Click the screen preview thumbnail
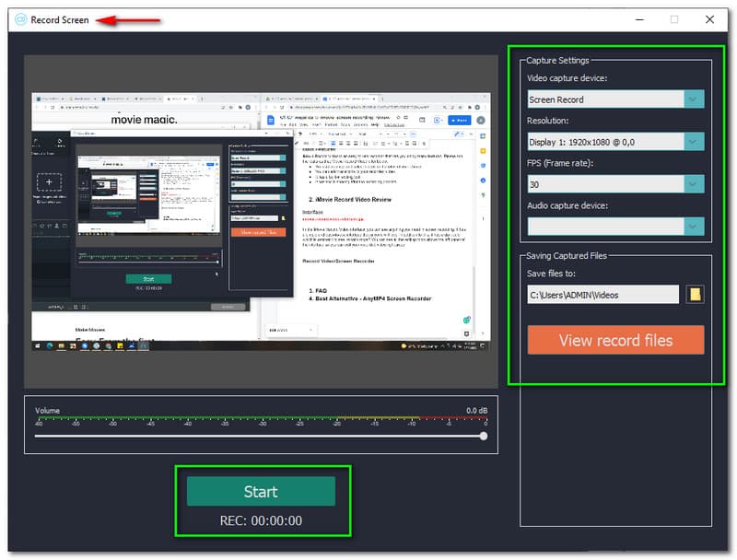Image resolution: width=737 pixels, height=560 pixels. click(x=261, y=221)
